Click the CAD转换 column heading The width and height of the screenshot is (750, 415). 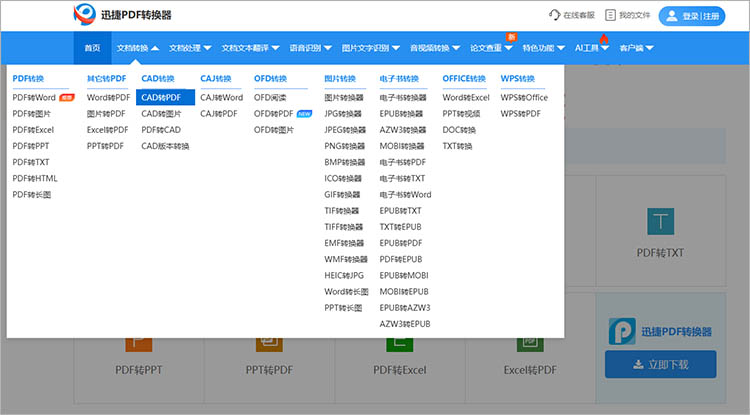coord(158,78)
